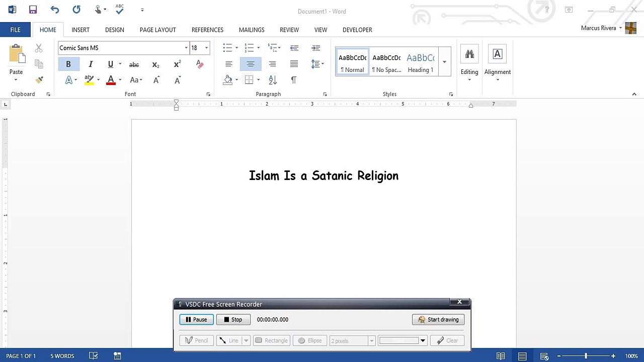Apply the No Spacing style
This screenshot has height=362, width=644.
pyautogui.click(x=386, y=62)
